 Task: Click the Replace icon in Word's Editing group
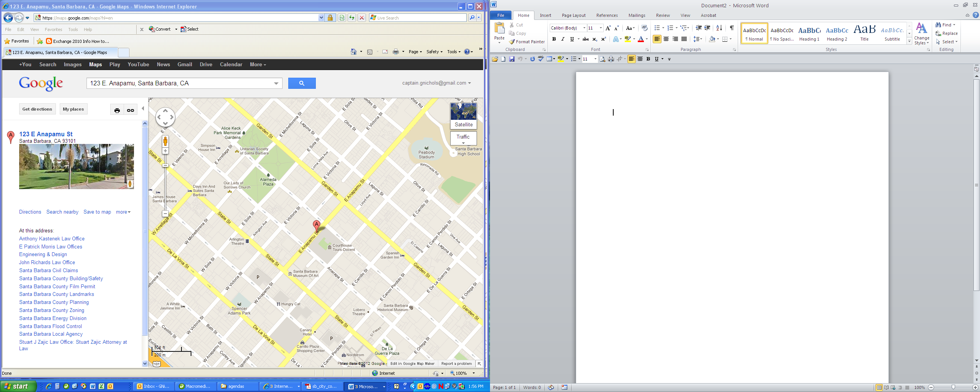938,33
